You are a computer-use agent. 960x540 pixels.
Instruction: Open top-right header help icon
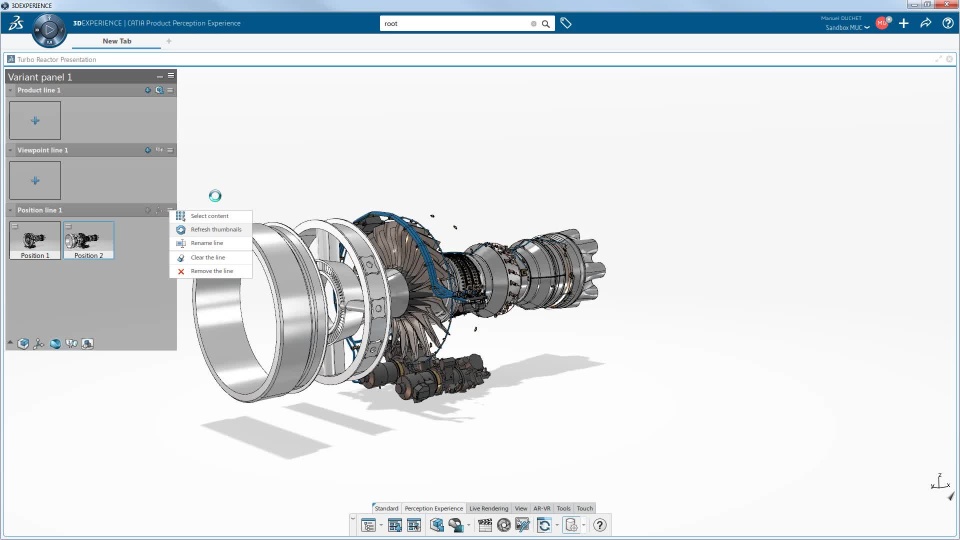pos(948,23)
